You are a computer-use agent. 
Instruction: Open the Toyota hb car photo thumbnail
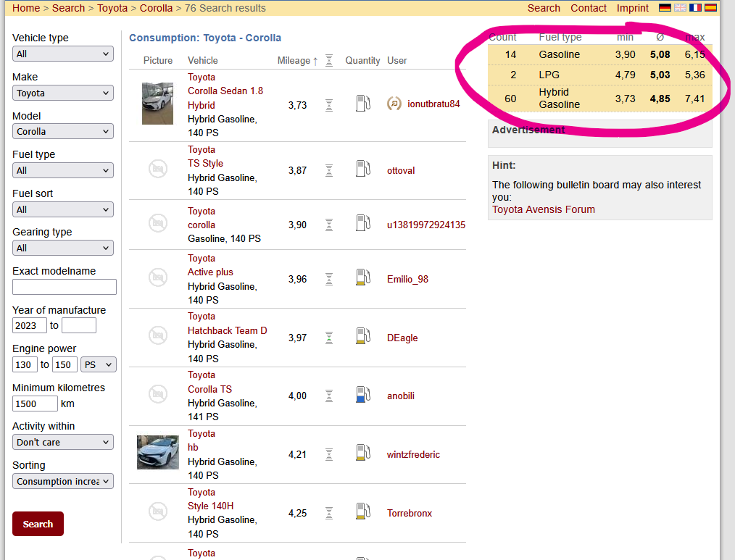(158, 452)
